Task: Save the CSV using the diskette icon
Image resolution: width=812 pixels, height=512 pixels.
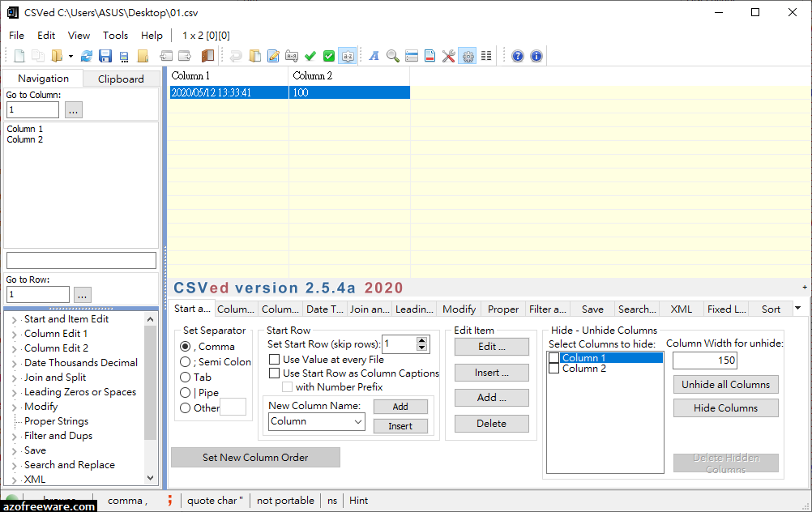Action: [x=105, y=56]
